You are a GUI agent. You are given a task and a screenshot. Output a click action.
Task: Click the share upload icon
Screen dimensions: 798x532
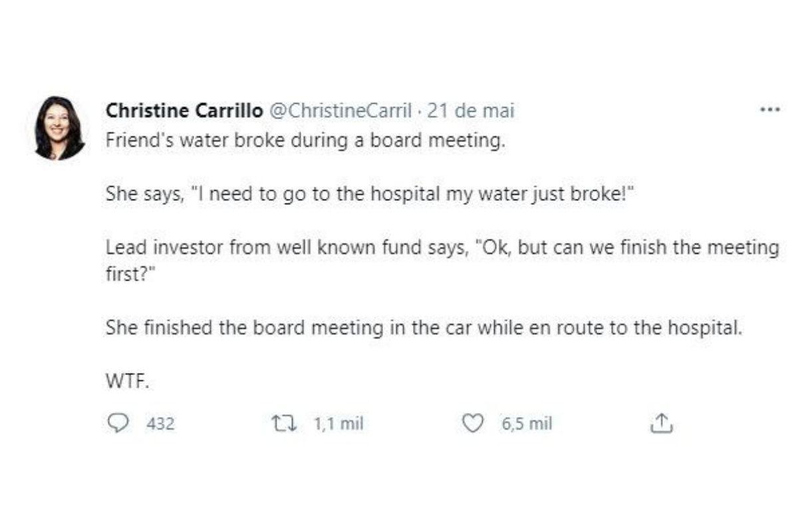[x=661, y=423]
